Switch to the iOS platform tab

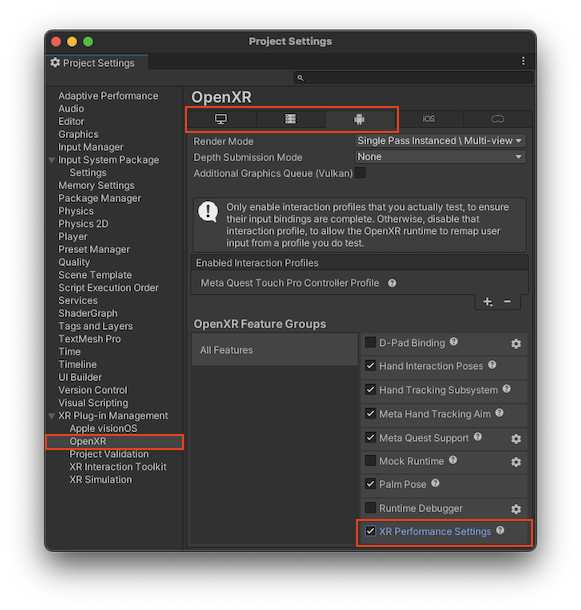pos(428,119)
